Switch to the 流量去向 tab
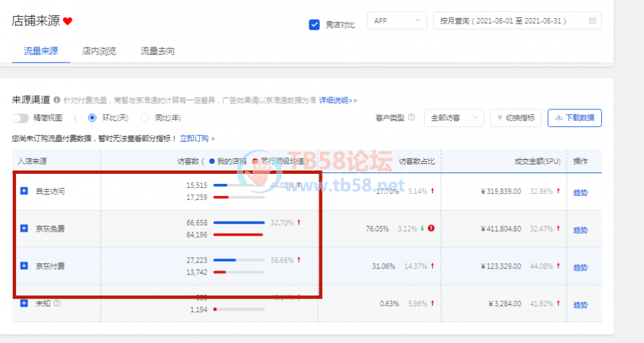The width and height of the screenshot is (644, 343). pos(157,51)
